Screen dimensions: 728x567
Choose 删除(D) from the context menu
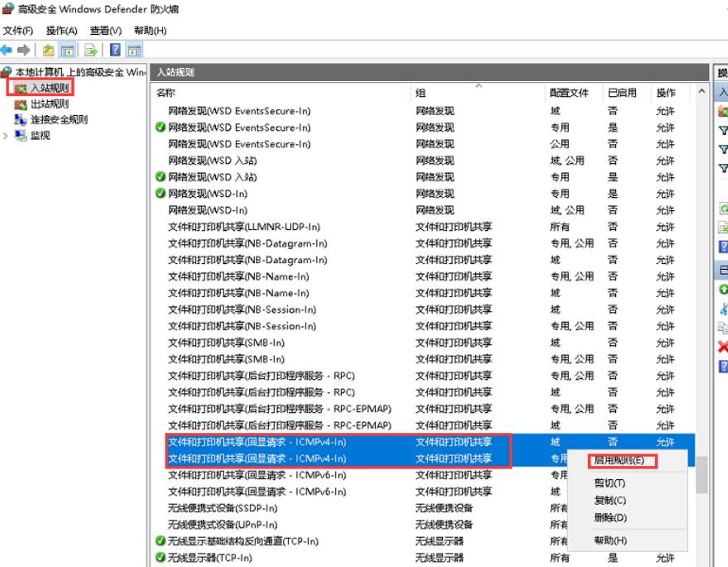pos(610,517)
